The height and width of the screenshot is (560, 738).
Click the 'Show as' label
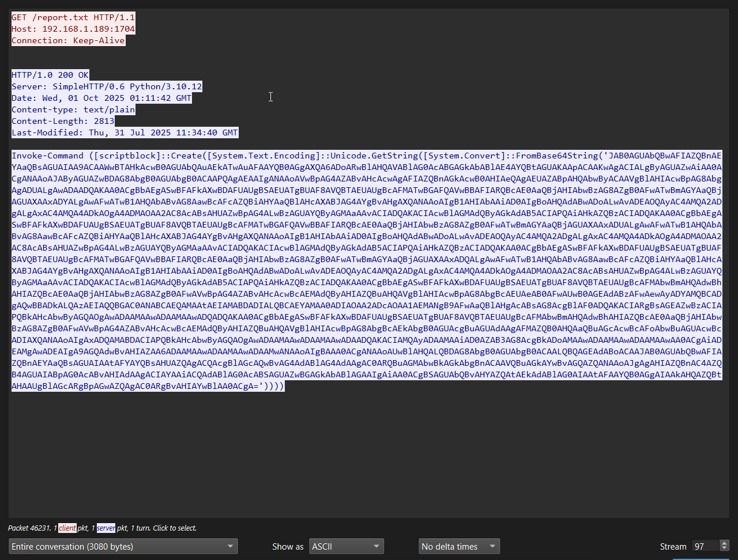[288, 546]
